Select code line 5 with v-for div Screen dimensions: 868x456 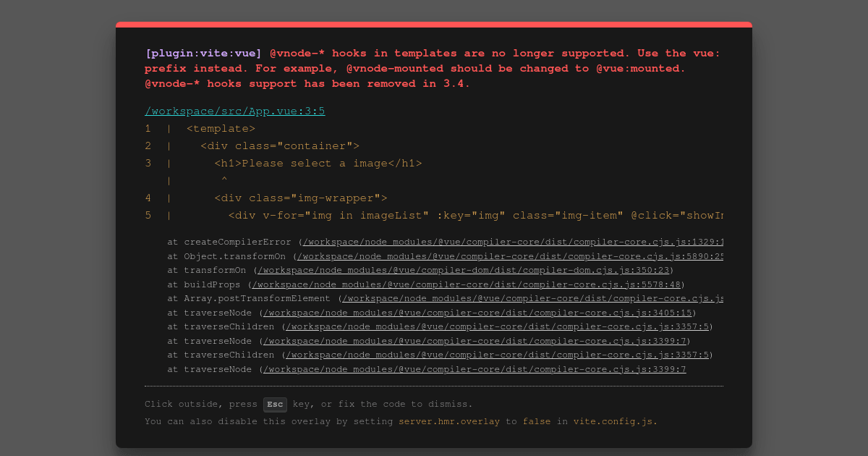434,216
